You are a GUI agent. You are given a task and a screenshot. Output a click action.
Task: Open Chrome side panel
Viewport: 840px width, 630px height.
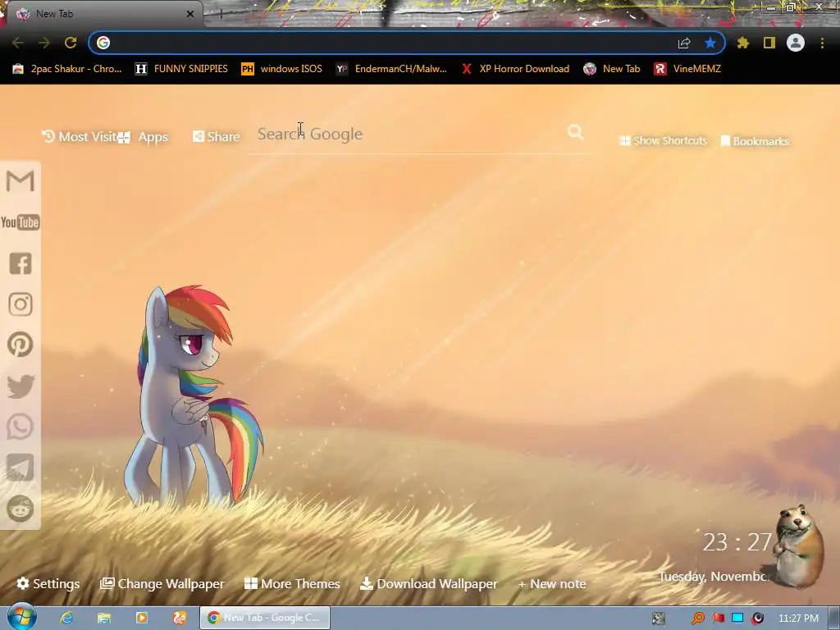[x=769, y=43]
